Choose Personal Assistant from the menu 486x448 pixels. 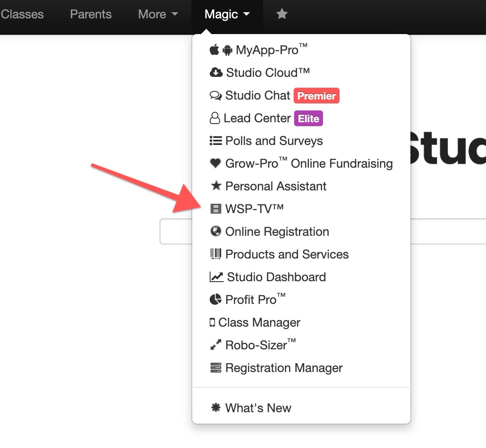301,186
